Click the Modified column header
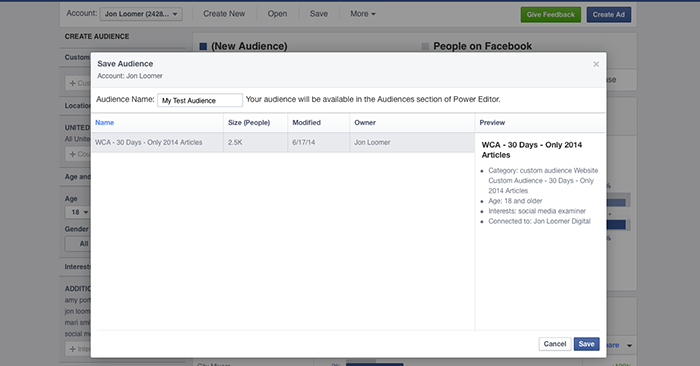This screenshot has width=700, height=366. [x=306, y=122]
